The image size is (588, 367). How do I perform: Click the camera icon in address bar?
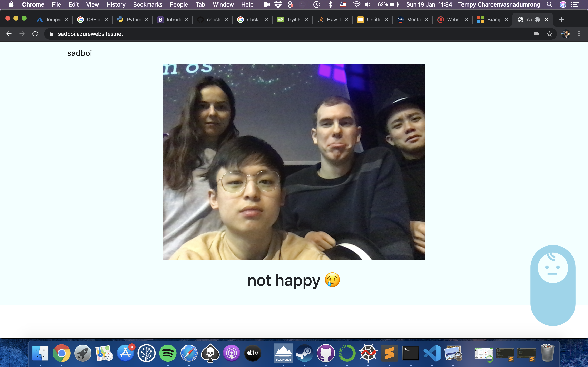537,34
